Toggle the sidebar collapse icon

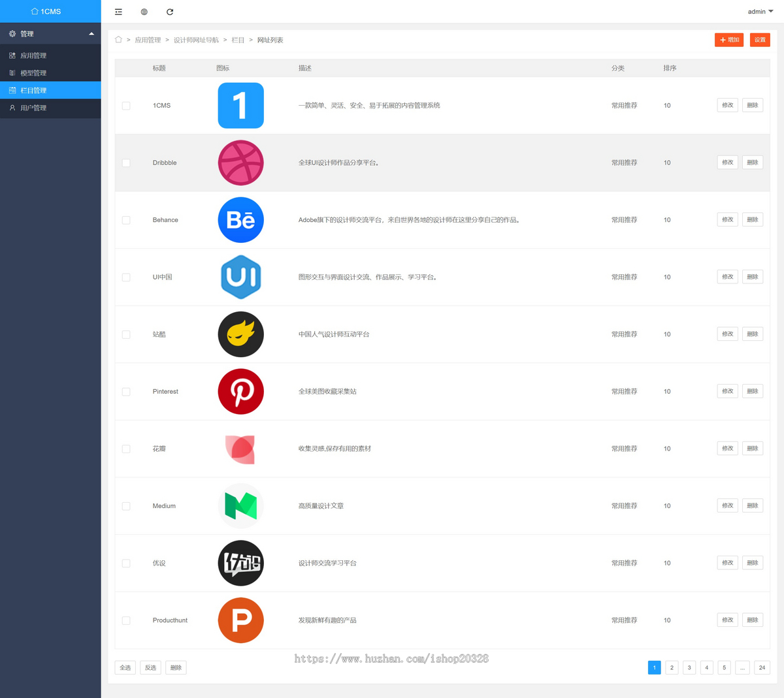(x=118, y=12)
